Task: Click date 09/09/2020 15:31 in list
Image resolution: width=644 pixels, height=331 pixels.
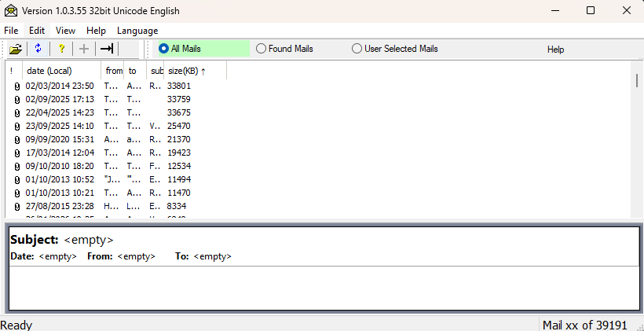Action: point(60,139)
